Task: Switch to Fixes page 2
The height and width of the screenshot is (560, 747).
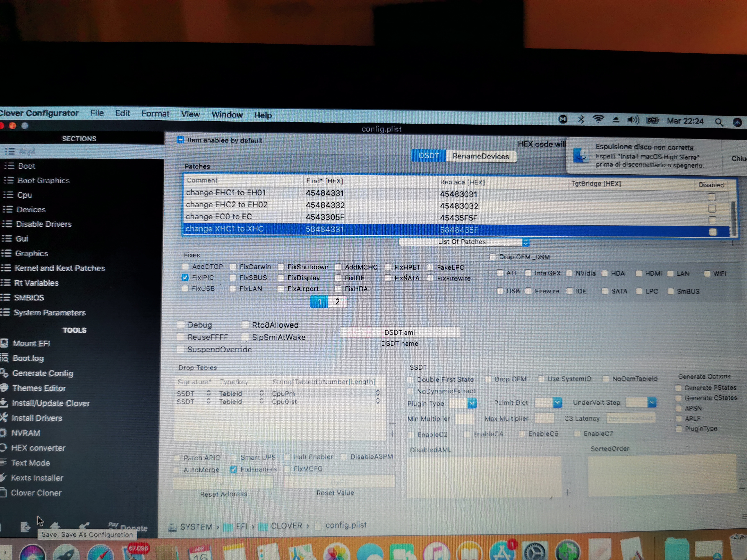Action: [337, 302]
